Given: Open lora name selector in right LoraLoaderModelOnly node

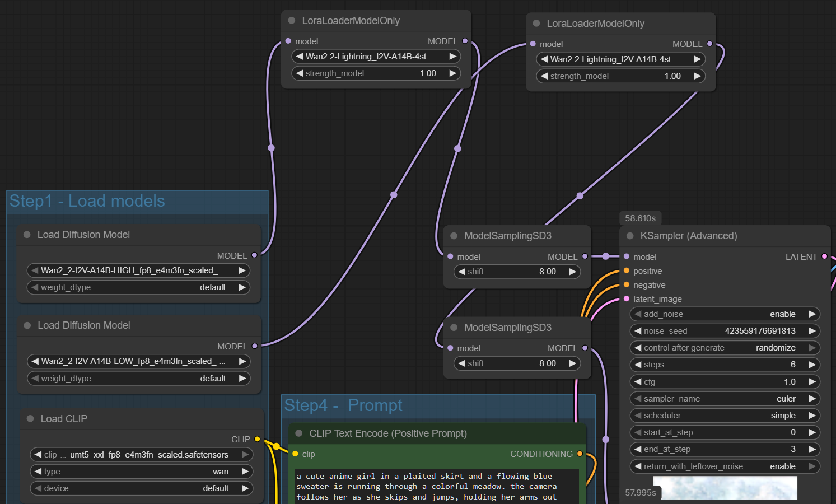Looking at the screenshot, I should tap(621, 59).
